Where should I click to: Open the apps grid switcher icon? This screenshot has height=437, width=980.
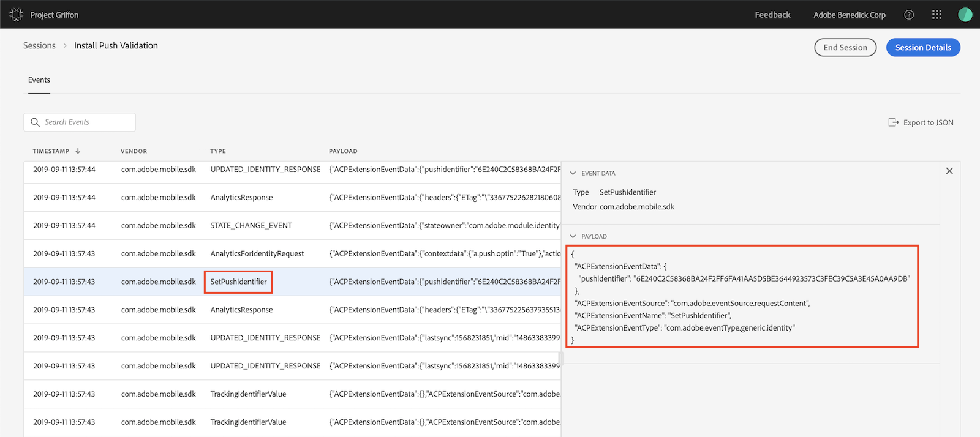pos(937,15)
